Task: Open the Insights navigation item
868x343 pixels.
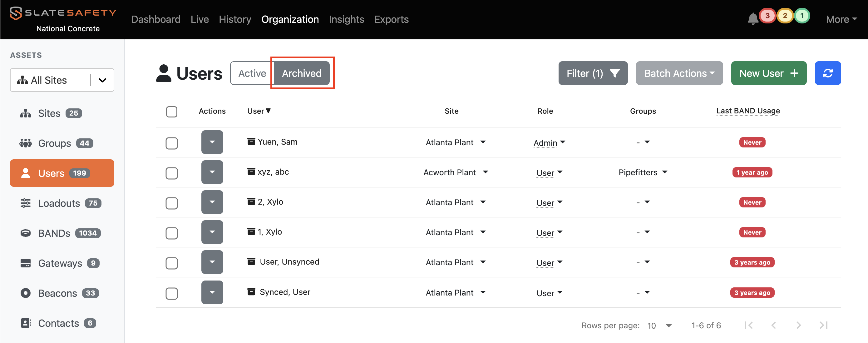Action: (346, 19)
